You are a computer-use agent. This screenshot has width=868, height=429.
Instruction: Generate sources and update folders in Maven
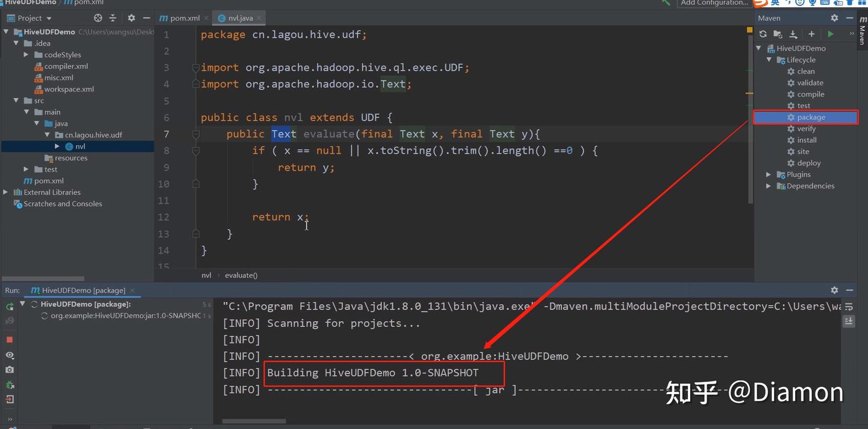778,34
